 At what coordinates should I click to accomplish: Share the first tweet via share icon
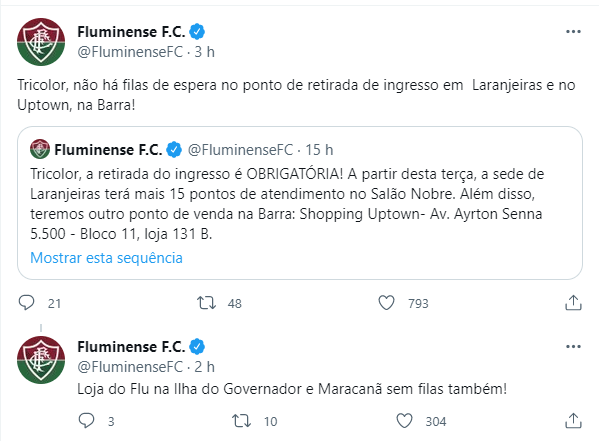click(x=573, y=303)
